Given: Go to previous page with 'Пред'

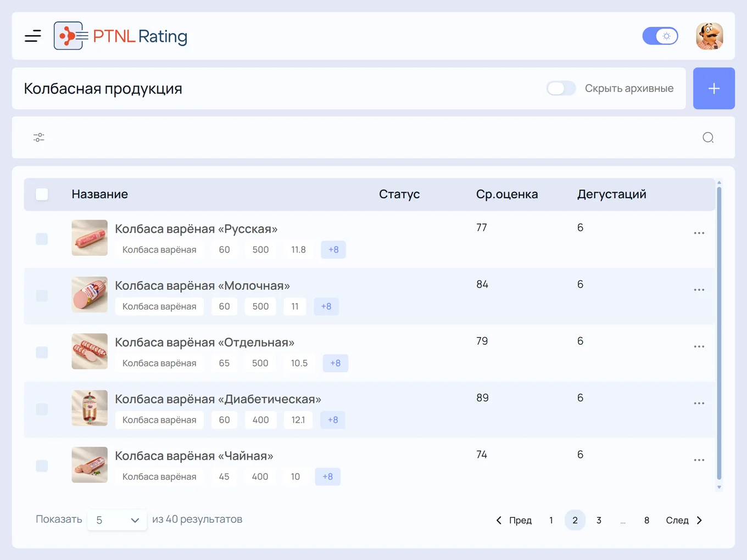Looking at the screenshot, I should (514, 520).
